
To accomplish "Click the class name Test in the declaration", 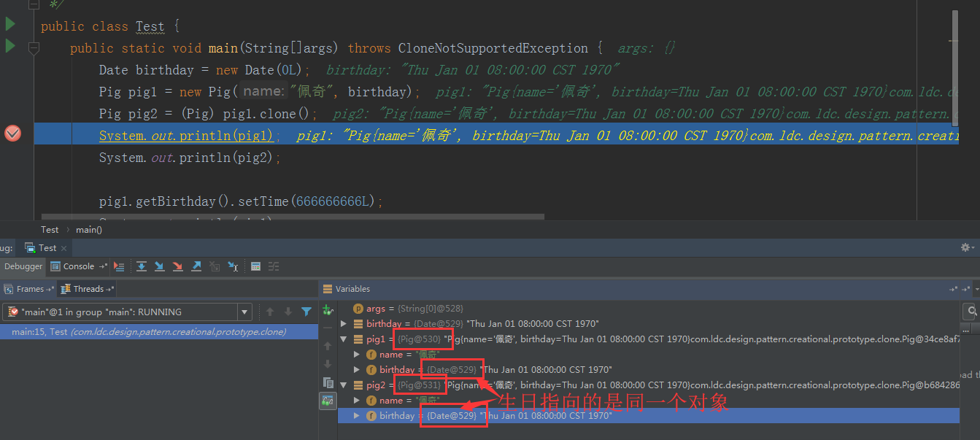I will pos(150,26).
